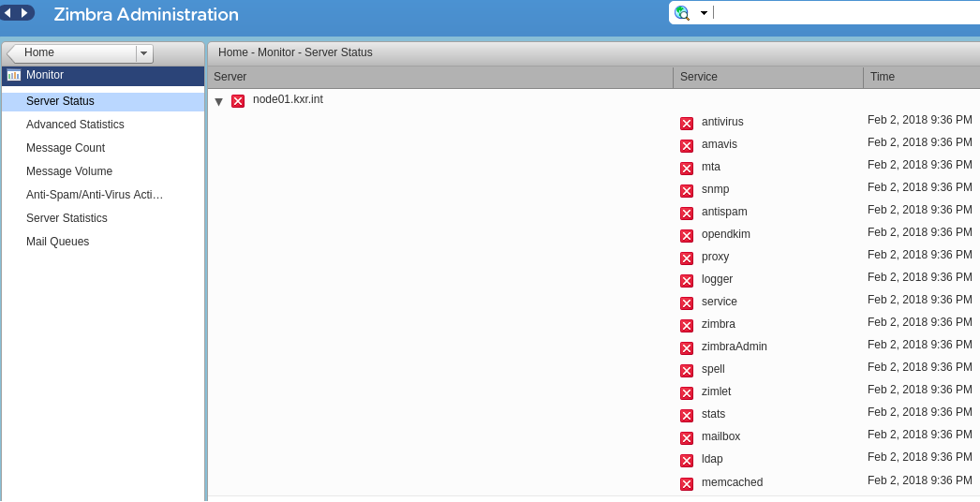Click service error status icon
Viewport: 980px width, 502px height.
(x=687, y=303)
